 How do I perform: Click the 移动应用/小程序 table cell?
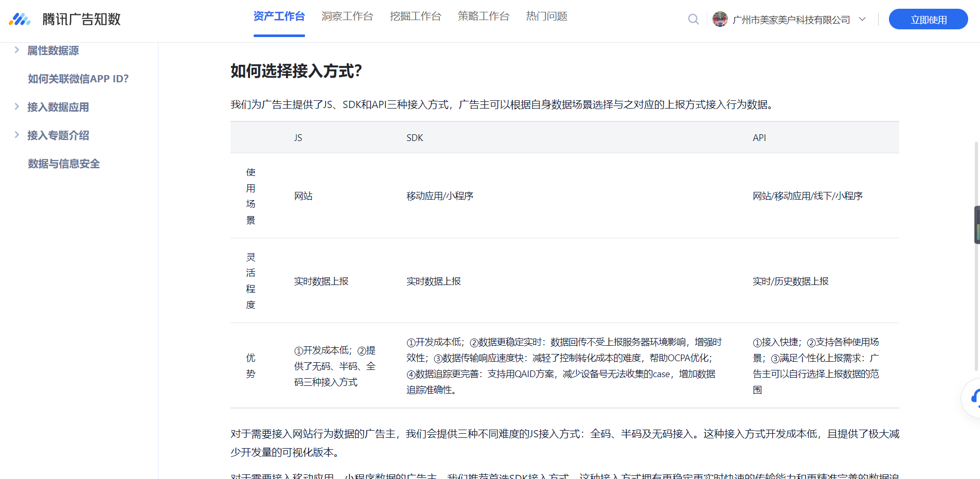[x=440, y=196]
